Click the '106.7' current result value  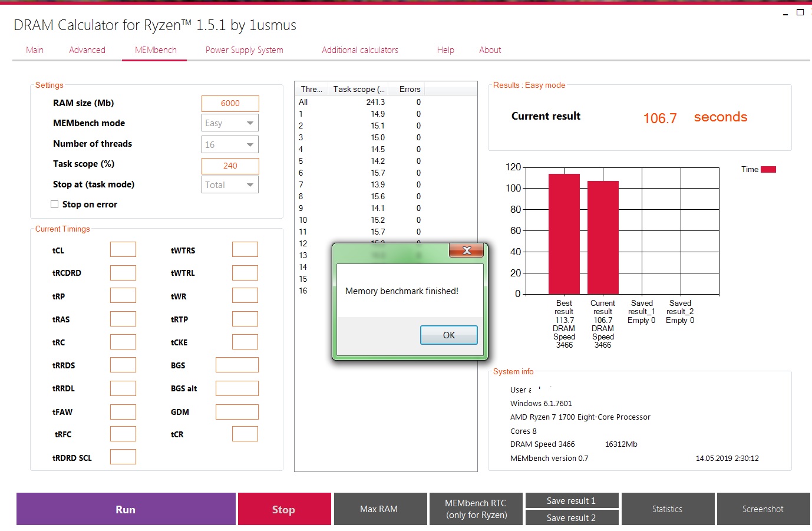[660, 118]
